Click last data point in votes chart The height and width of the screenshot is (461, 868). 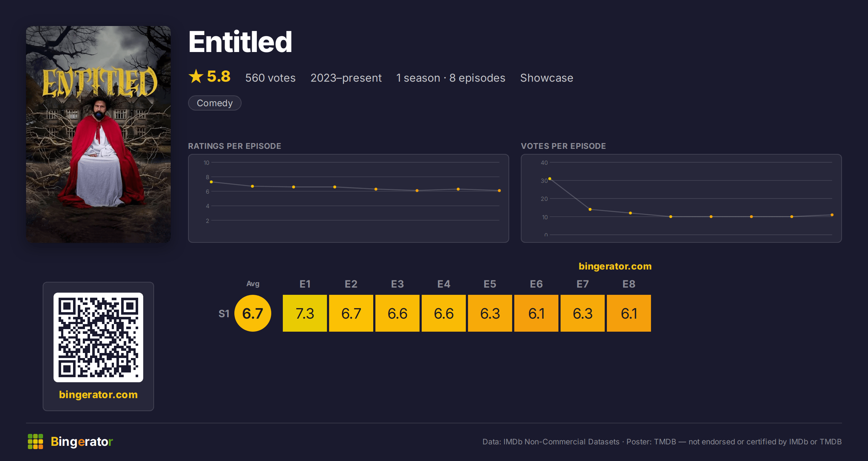[x=832, y=215]
